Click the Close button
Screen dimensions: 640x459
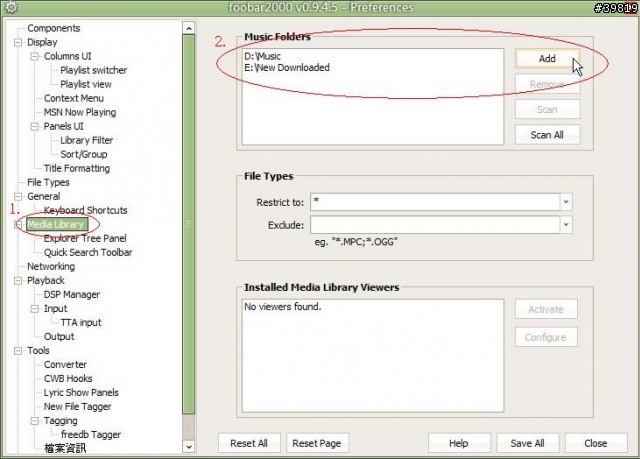click(596, 443)
